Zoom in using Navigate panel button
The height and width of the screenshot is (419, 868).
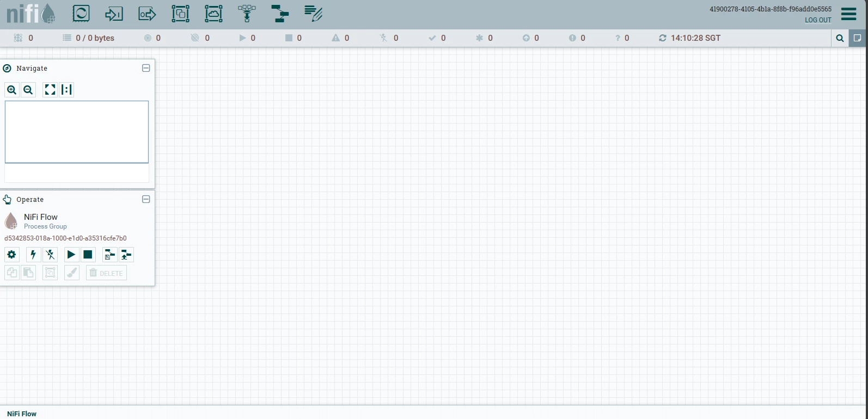click(x=12, y=90)
